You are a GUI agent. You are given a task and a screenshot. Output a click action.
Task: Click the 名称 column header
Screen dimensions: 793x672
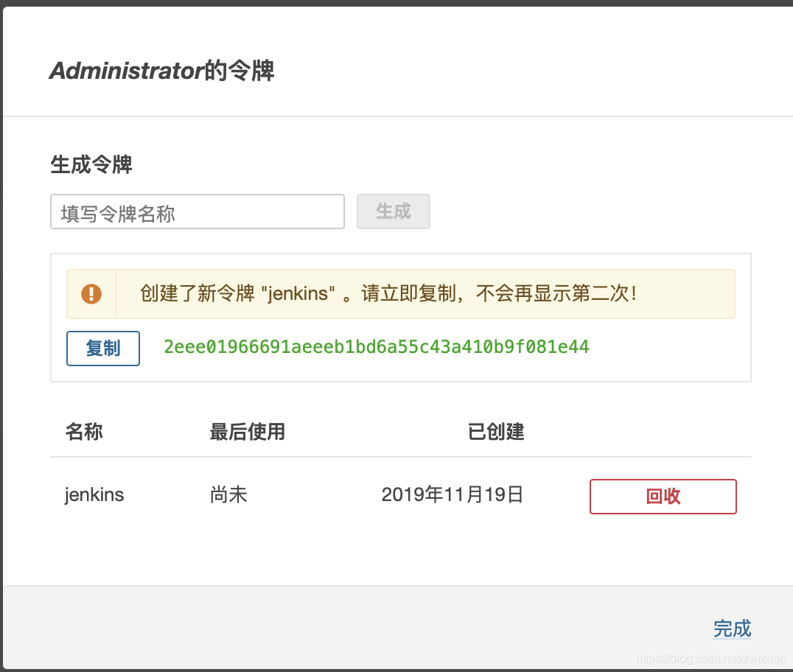(x=84, y=432)
